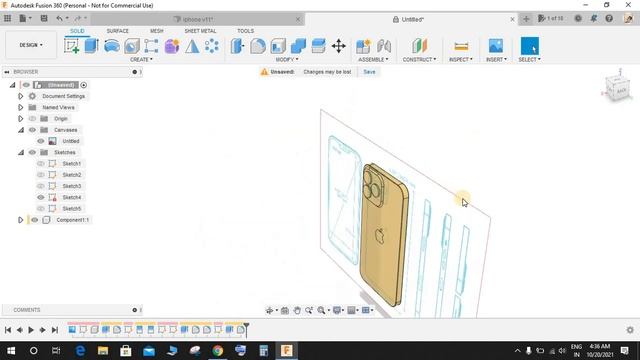Click the Measure tool icon
The width and height of the screenshot is (640, 360).
[461, 46]
